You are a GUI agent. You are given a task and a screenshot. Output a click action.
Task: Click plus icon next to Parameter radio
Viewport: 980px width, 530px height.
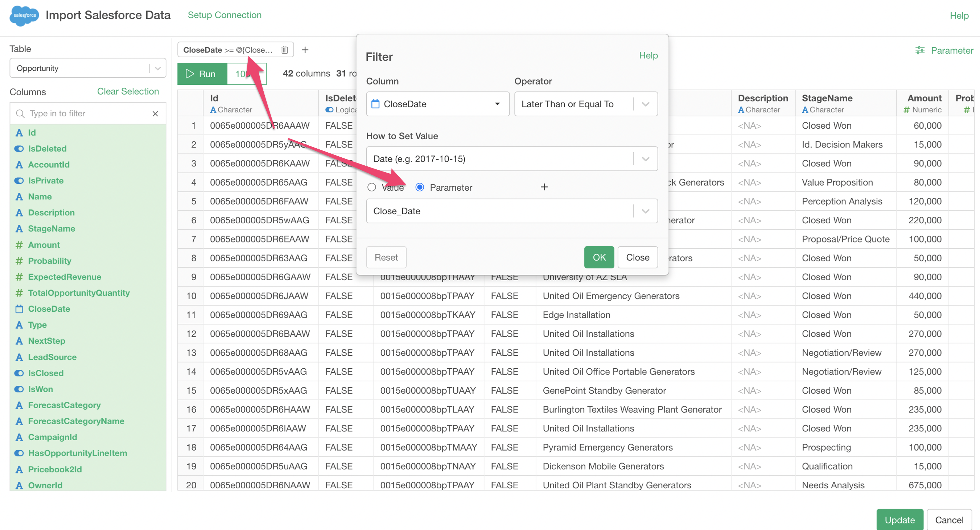(x=544, y=187)
